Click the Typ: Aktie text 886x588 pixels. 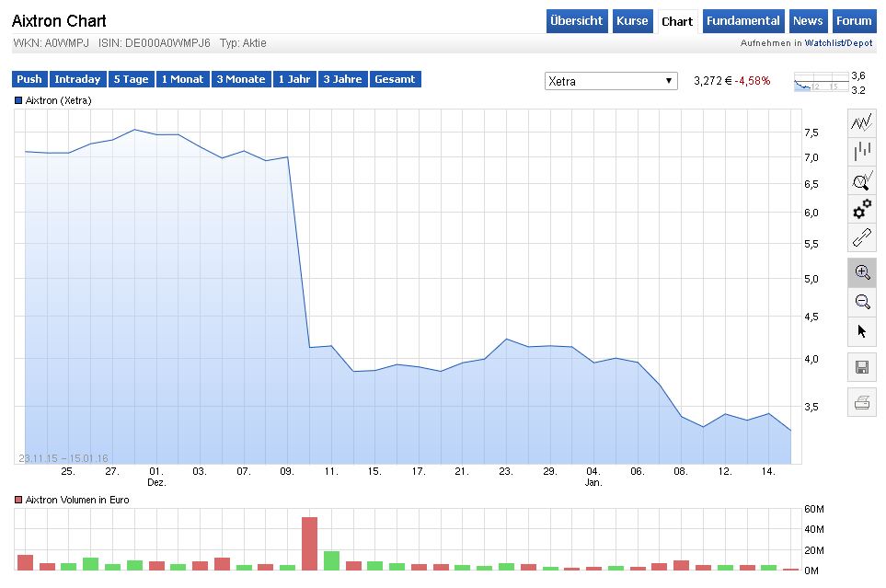[243, 43]
